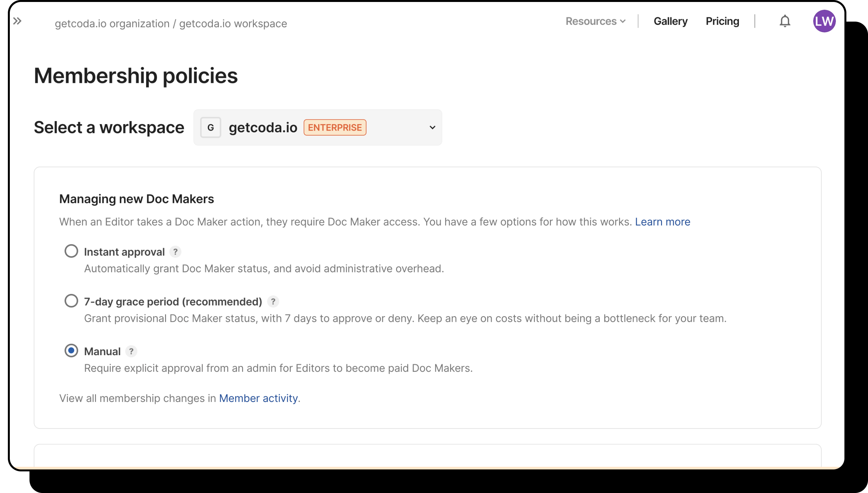868x493 pixels.
Task: Open the LW user avatar menu
Action: tap(824, 21)
